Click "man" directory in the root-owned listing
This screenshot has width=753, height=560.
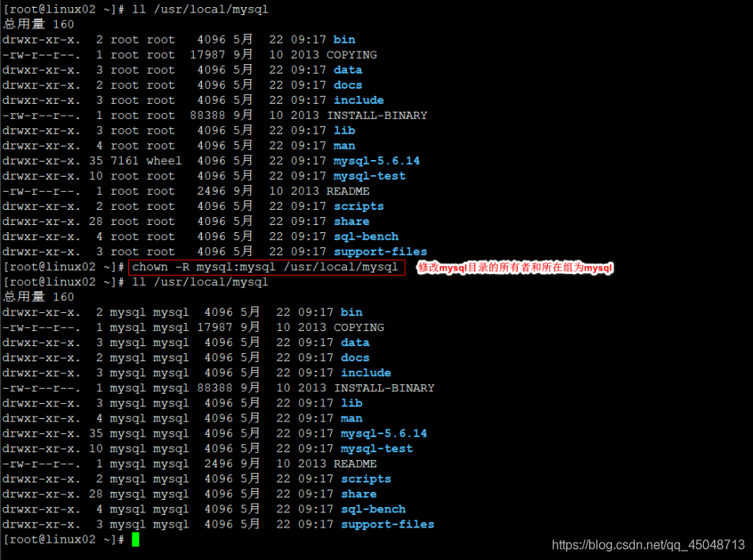[x=344, y=146]
